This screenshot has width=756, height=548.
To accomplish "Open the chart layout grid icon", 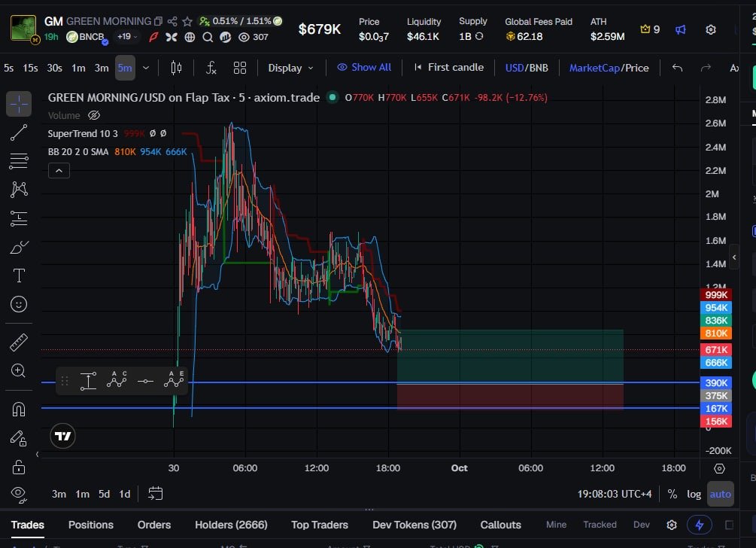I will 240,68.
